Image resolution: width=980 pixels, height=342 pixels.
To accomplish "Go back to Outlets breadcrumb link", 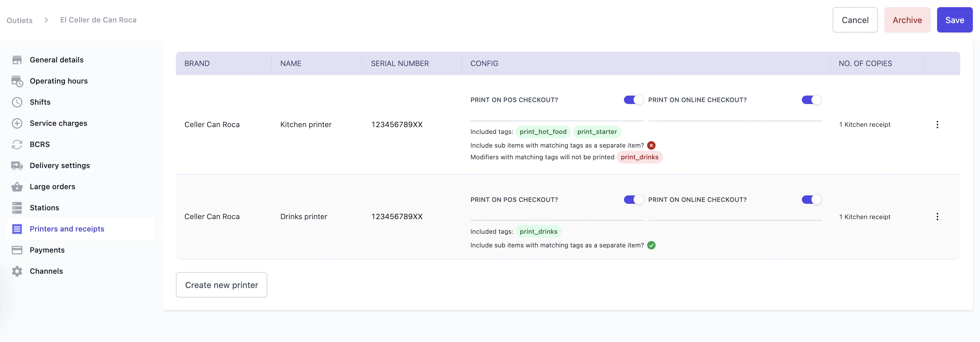I will 20,20.
